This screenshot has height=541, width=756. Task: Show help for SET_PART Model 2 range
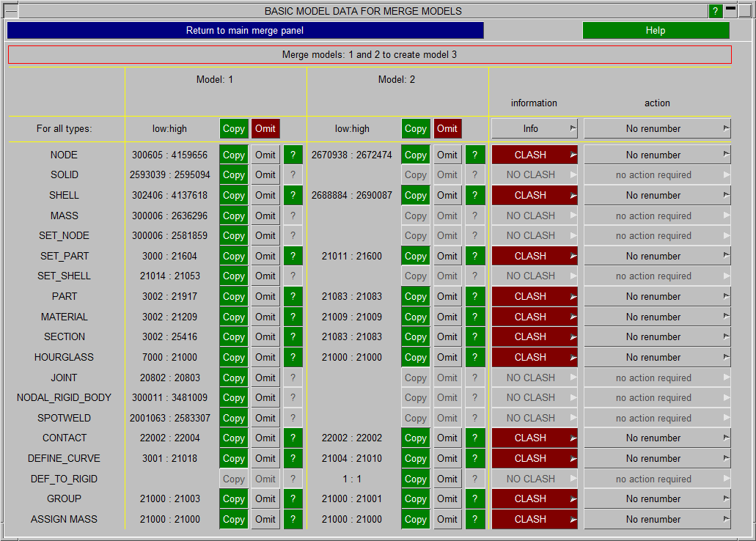pyautogui.click(x=475, y=256)
